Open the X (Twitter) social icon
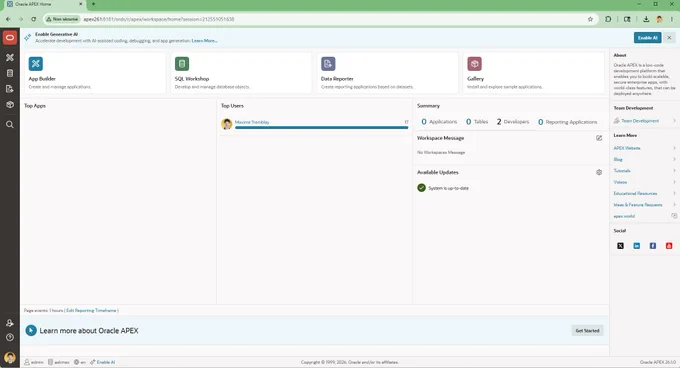 point(620,246)
